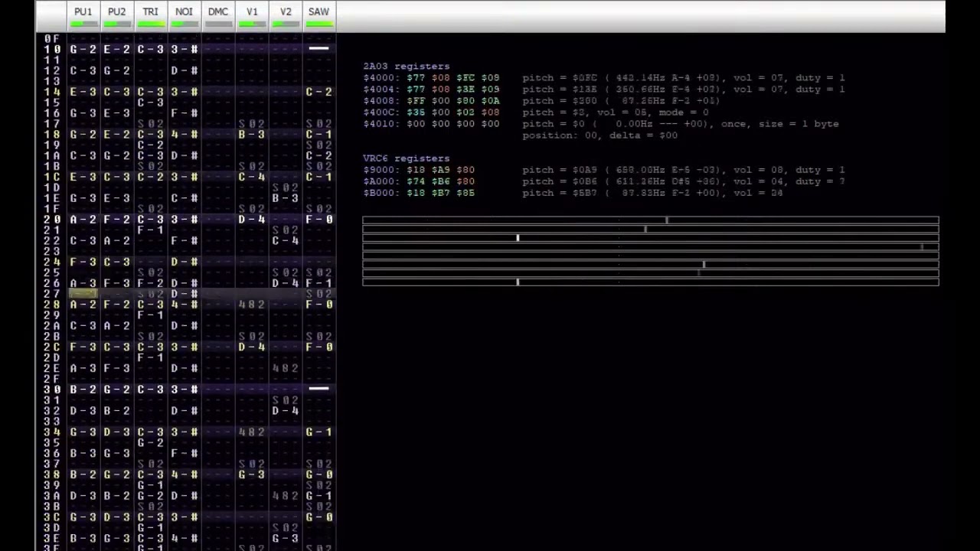The height and width of the screenshot is (551, 980).
Task: Click the $A000 VRC6 register line
Action: click(603, 181)
